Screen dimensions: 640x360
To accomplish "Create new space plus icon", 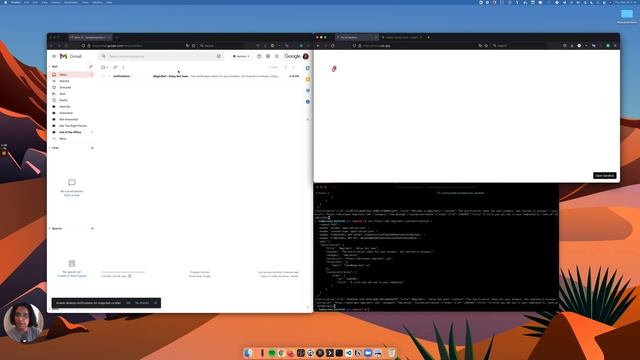I will point(92,229).
